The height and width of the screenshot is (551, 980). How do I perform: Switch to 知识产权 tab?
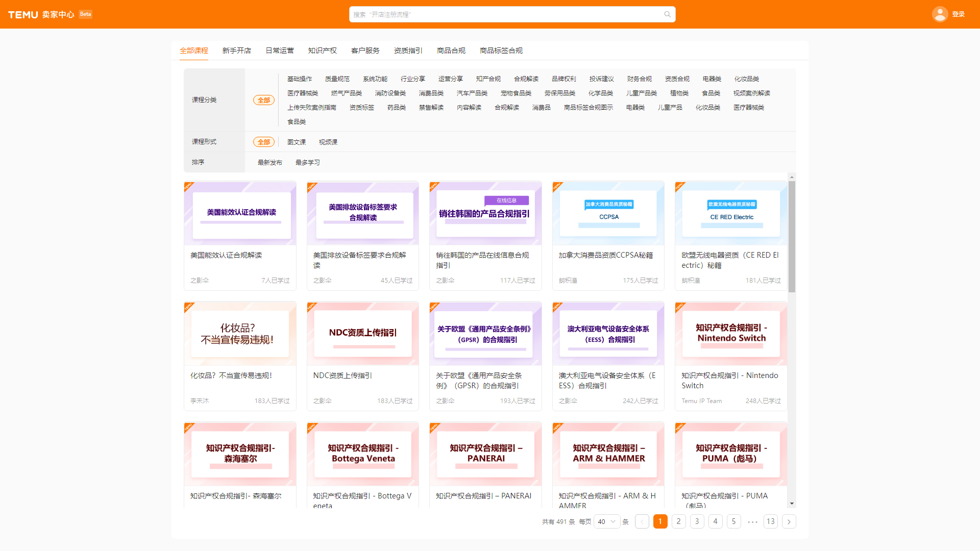[x=322, y=51]
